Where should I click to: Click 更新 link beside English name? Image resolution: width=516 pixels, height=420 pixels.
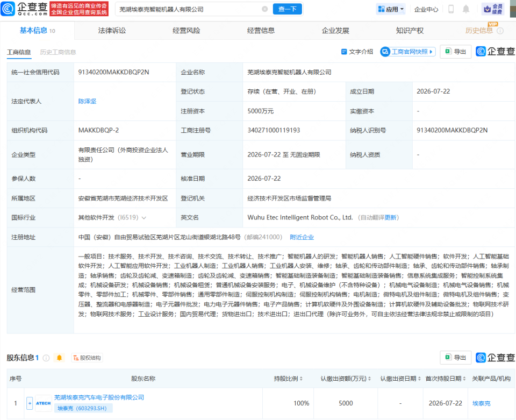click(x=390, y=218)
